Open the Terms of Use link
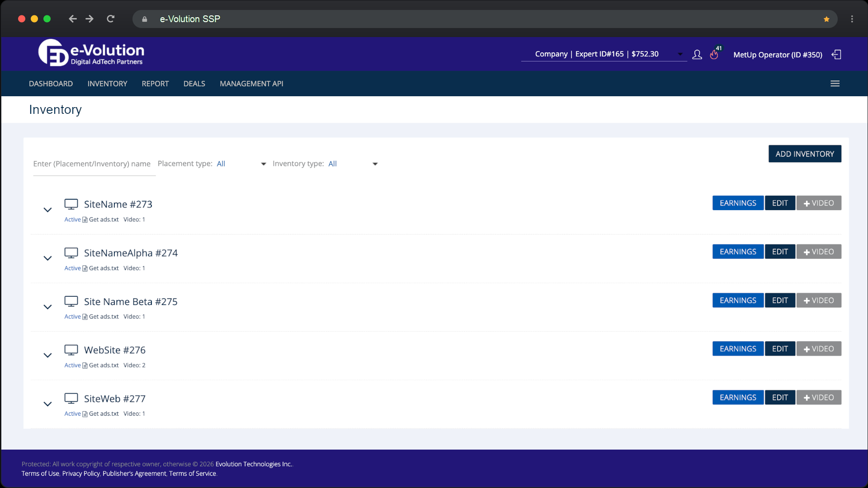This screenshot has height=488, width=868. 40,474
